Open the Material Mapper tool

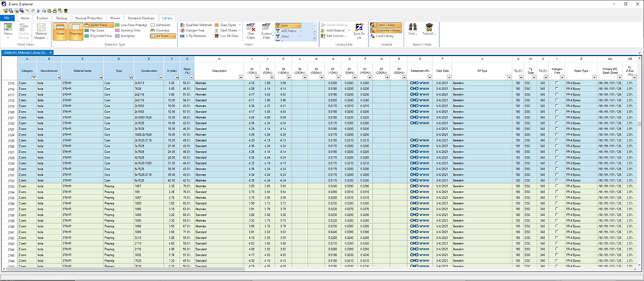41,31
